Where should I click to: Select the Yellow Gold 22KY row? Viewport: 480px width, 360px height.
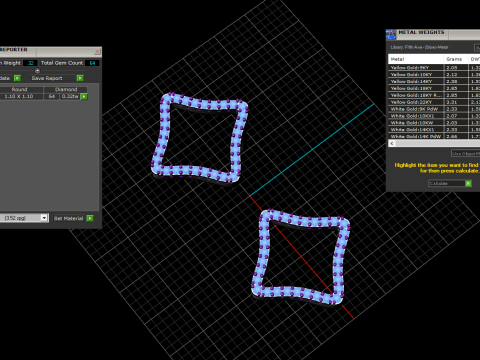(434, 102)
